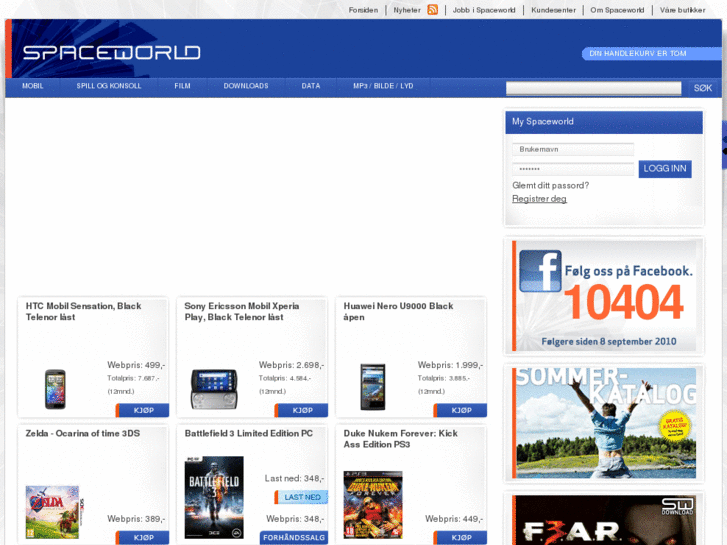Click the Spaceworld logo
This screenshot has width=727, height=545.
111,52
